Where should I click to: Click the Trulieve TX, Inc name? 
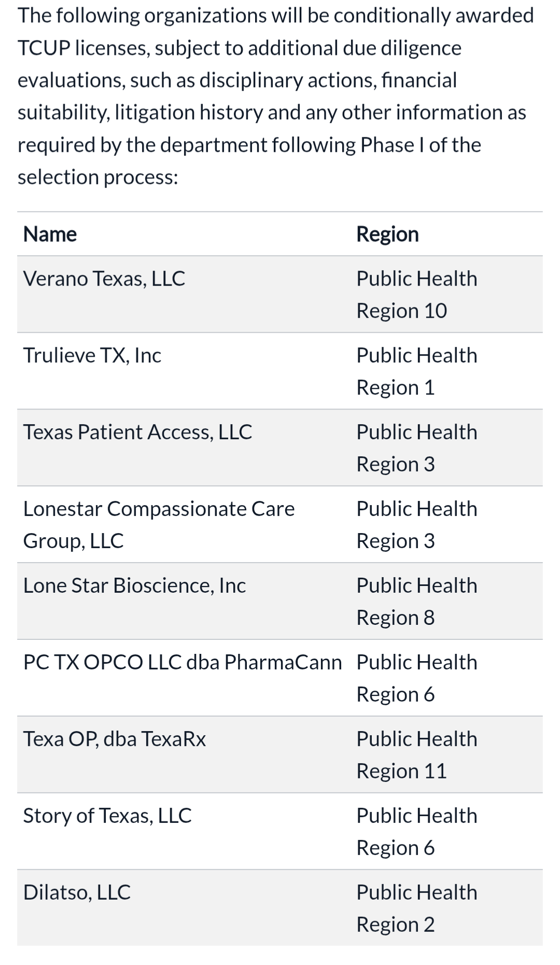coord(92,356)
